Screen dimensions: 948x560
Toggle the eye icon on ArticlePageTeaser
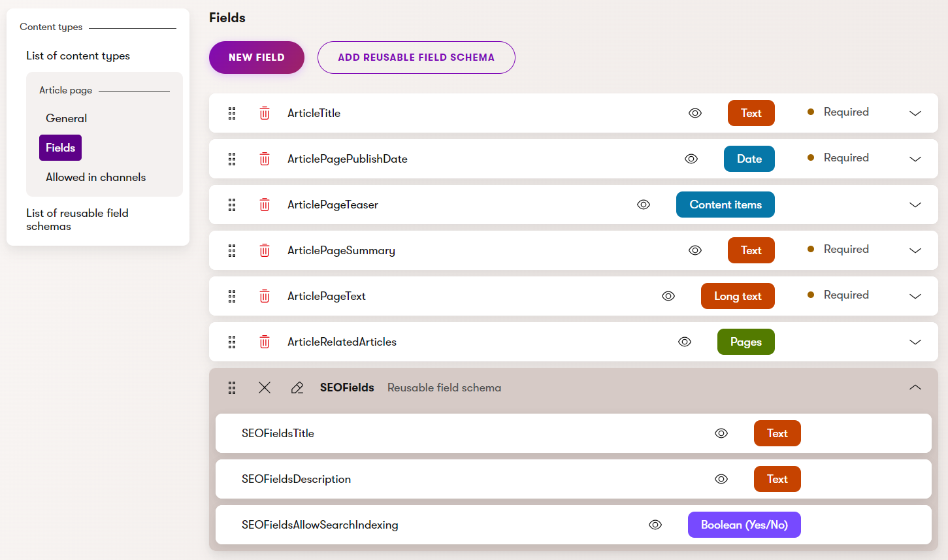tap(644, 205)
